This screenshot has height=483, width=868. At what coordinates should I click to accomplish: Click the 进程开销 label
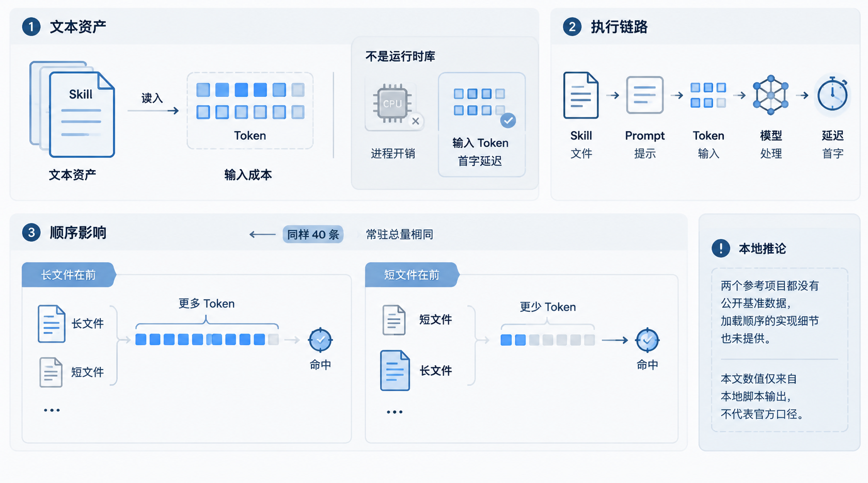393,153
